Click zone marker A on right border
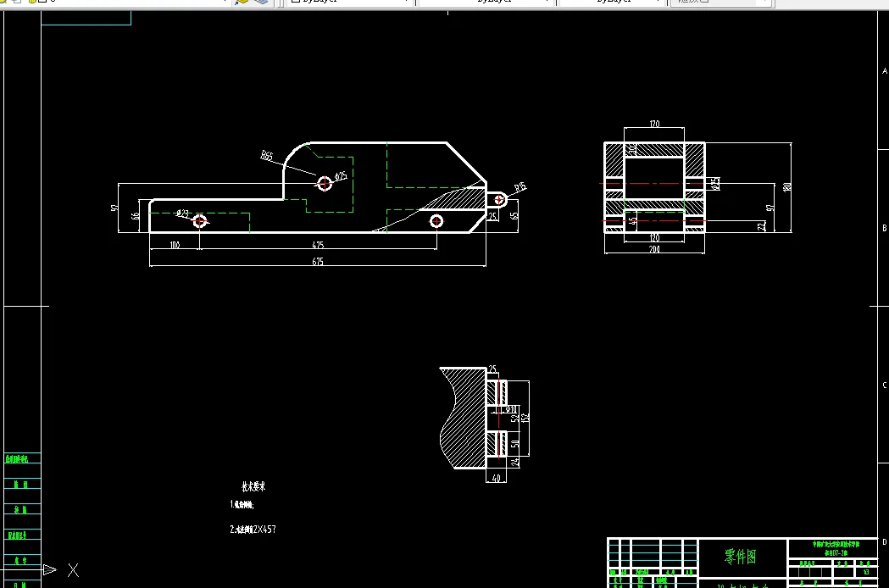Image resolution: width=889 pixels, height=588 pixels. 884,71
